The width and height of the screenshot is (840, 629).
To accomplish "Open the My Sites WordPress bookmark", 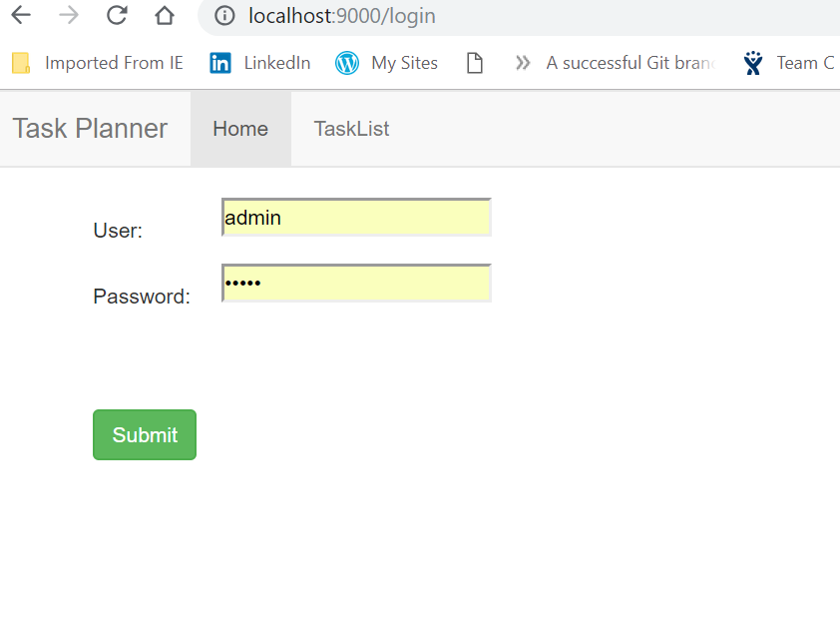I will click(x=387, y=63).
